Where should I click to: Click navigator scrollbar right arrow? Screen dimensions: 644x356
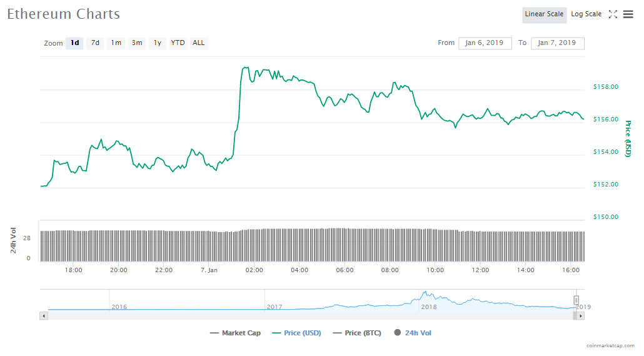581,316
